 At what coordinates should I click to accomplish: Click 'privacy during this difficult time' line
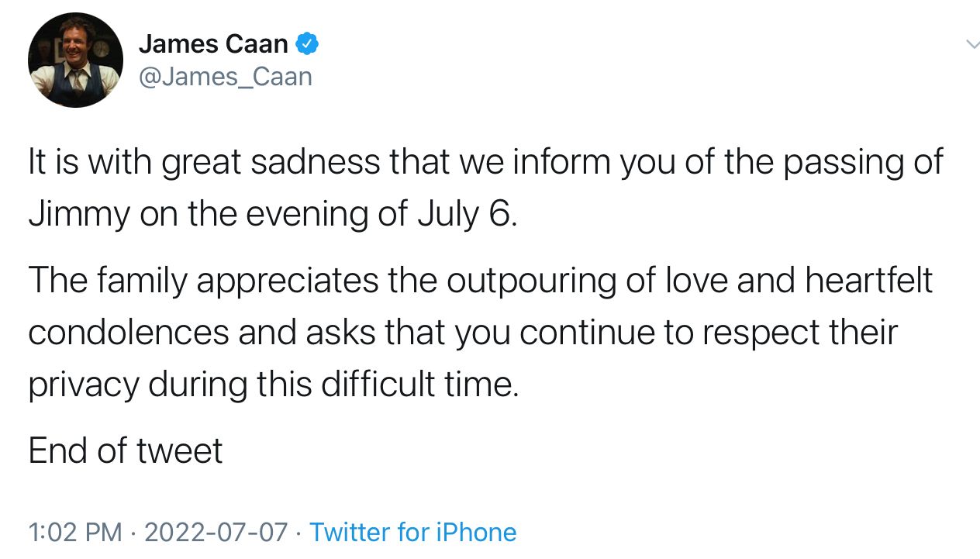click(274, 384)
